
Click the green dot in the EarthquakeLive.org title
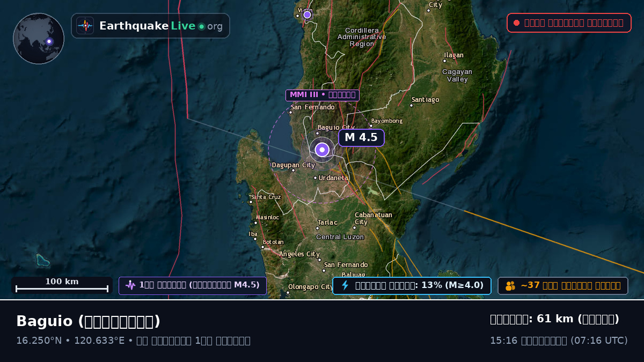click(x=201, y=26)
